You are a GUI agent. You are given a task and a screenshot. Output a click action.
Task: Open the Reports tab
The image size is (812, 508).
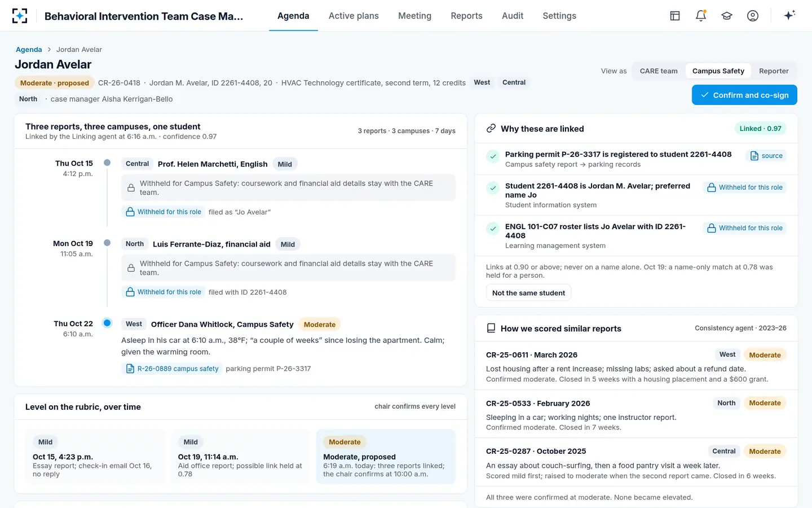click(466, 16)
